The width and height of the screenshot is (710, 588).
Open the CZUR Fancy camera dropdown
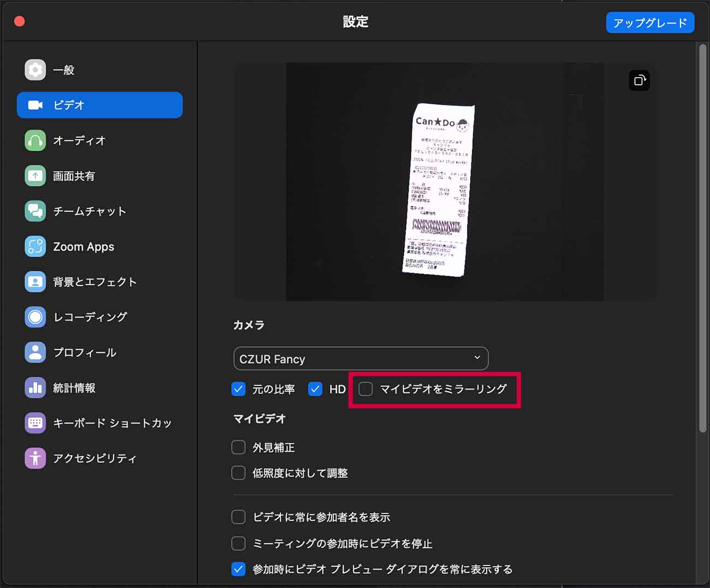361,359
